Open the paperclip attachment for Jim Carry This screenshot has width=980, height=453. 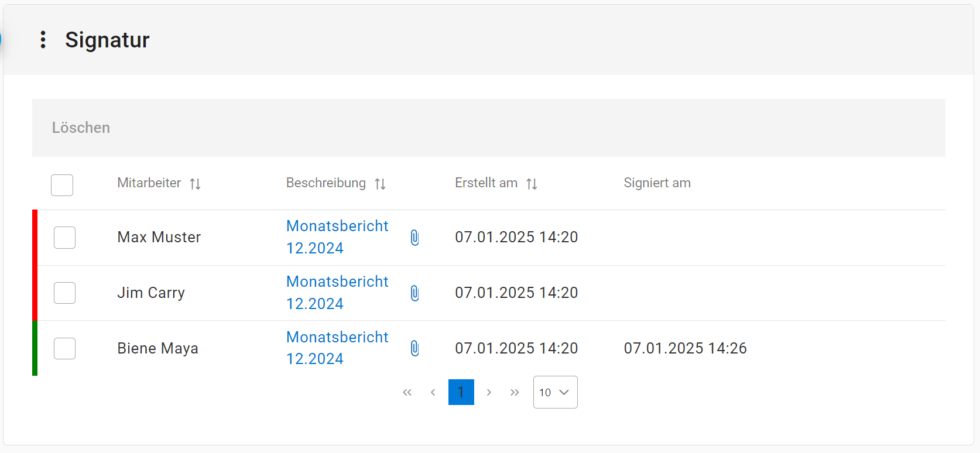coord(414,293)
